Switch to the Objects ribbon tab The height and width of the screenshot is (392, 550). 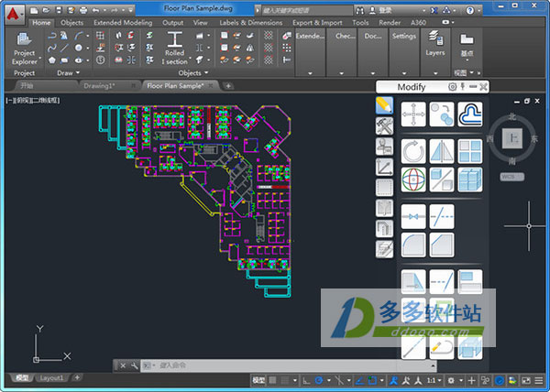click(x=71, y=23)
